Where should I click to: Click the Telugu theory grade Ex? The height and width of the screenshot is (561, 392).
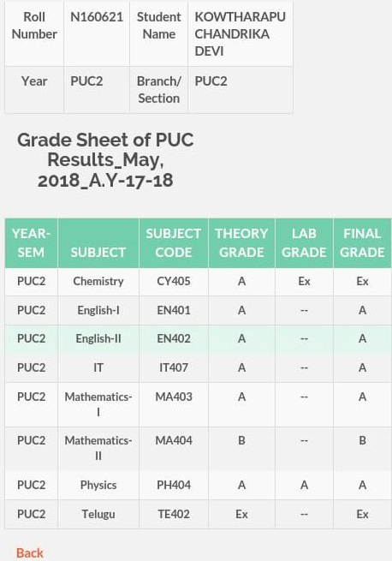241,514
